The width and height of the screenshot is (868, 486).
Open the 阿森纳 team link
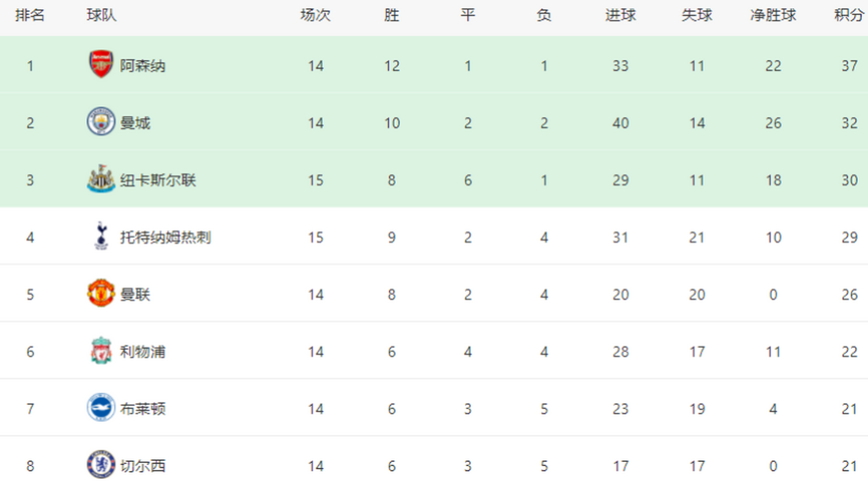tap(142, 66)
